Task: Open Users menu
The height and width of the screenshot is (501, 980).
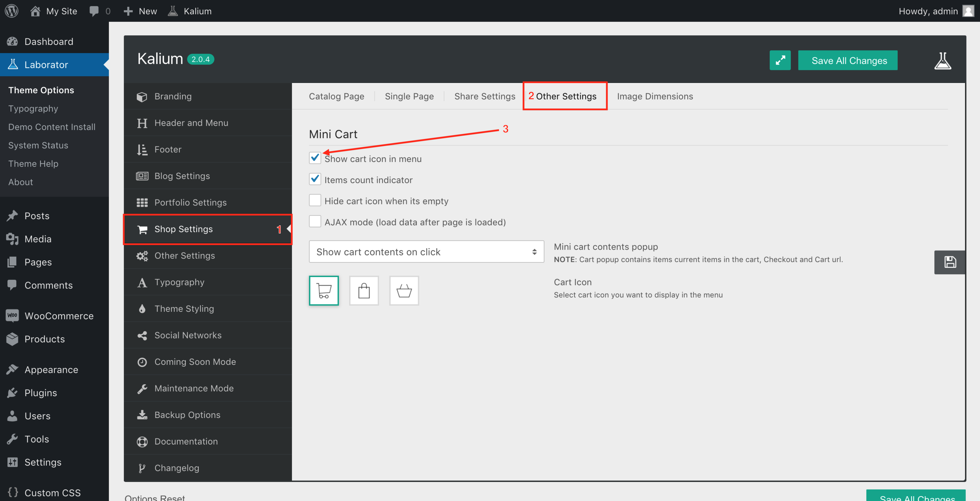Action: tap(54, 416)
